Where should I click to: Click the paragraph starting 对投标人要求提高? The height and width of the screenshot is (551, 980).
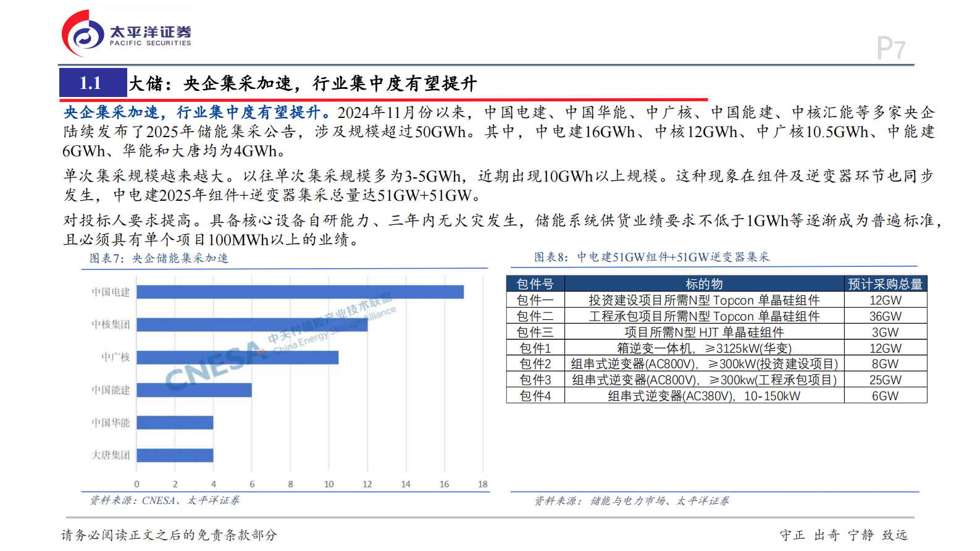point(501,230)
